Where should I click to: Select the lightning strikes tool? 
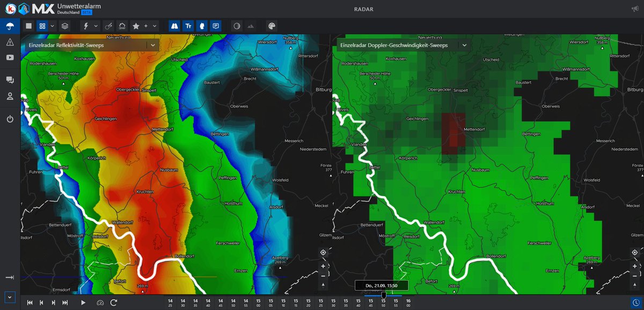click(x=86, y=26)
